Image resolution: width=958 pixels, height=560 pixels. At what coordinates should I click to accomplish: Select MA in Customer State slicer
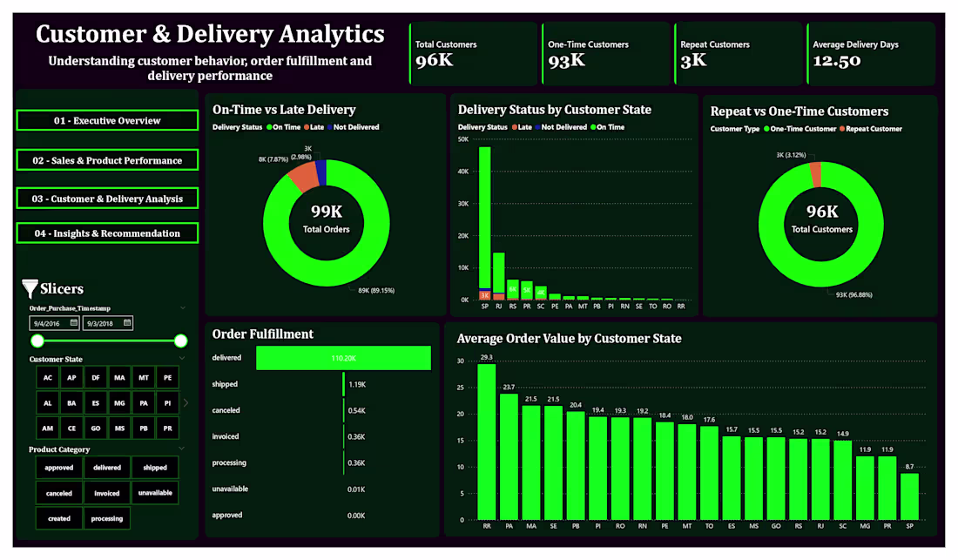click(x=119, y=377)
